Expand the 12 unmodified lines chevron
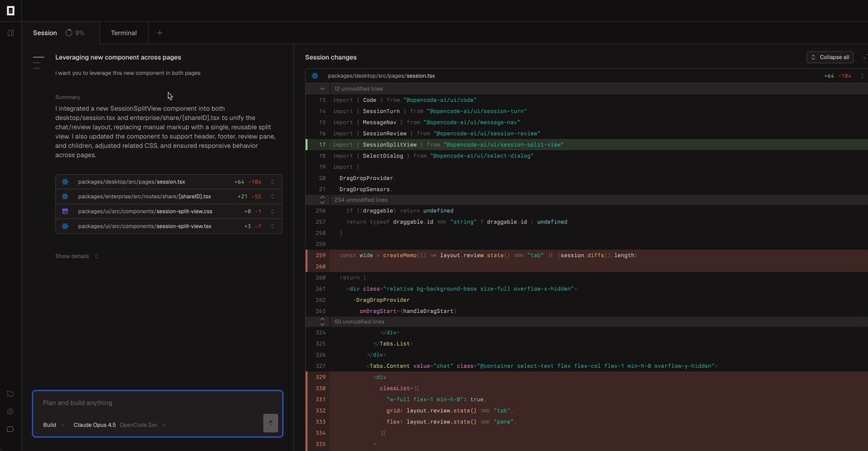The height and width of the screenshot is (451, 868). 323,88
